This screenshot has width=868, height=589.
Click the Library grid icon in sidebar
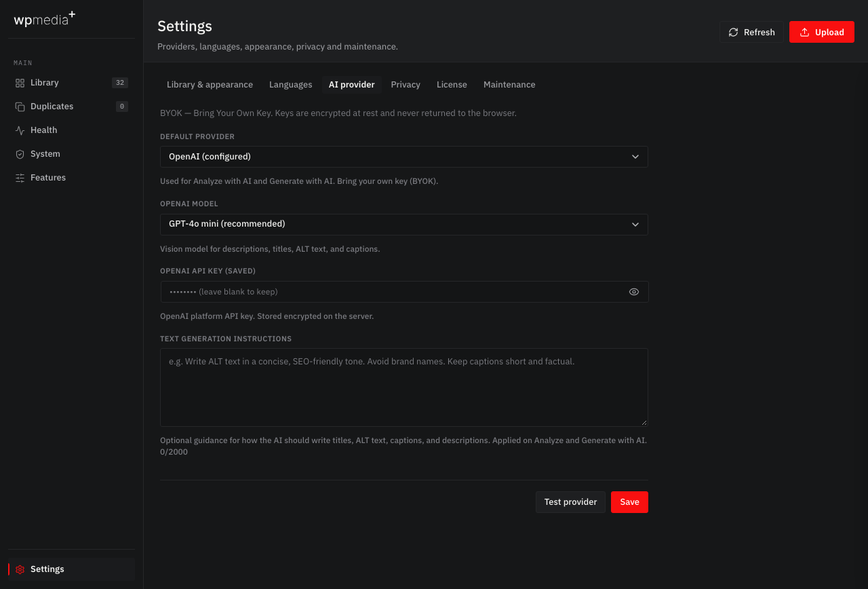click(x=20, y=83)
